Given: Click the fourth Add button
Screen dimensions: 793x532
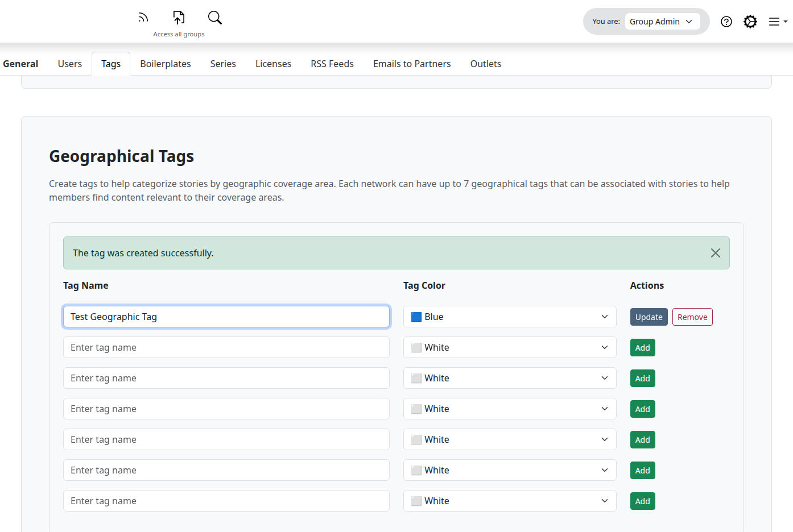Looking at the screenshot, I should (643, 440).
